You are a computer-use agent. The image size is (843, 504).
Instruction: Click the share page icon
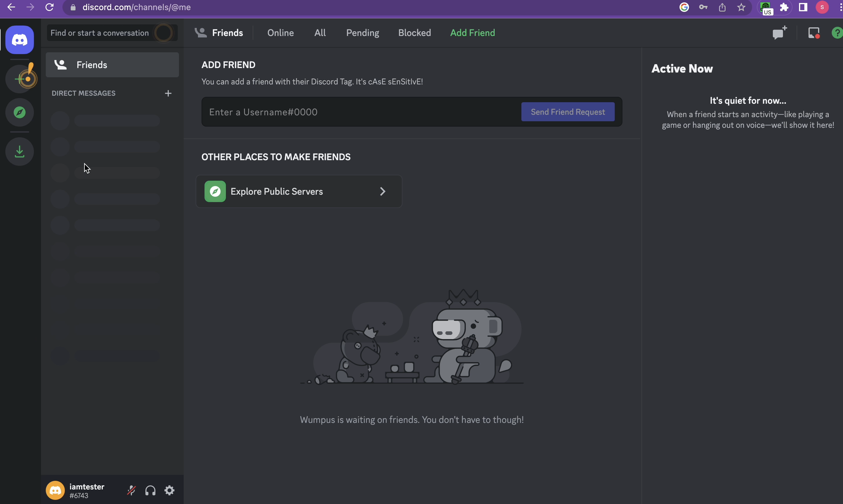click(722, 7)
